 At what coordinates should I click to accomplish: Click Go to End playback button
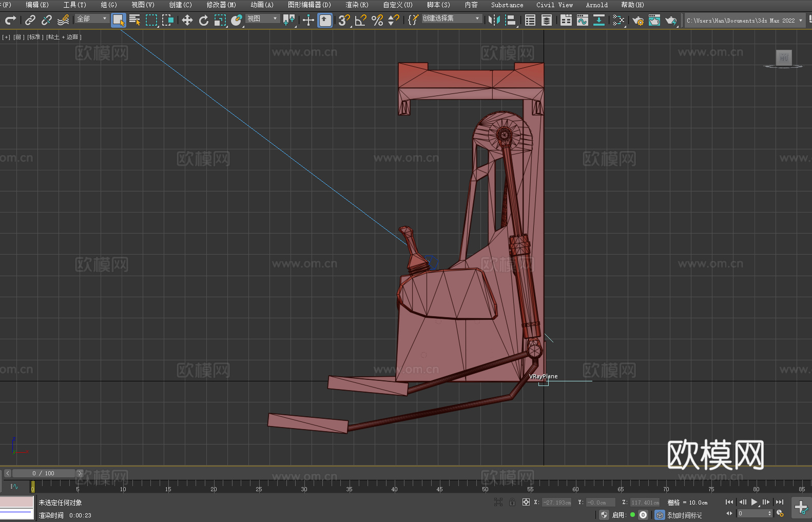pos(780,502)
